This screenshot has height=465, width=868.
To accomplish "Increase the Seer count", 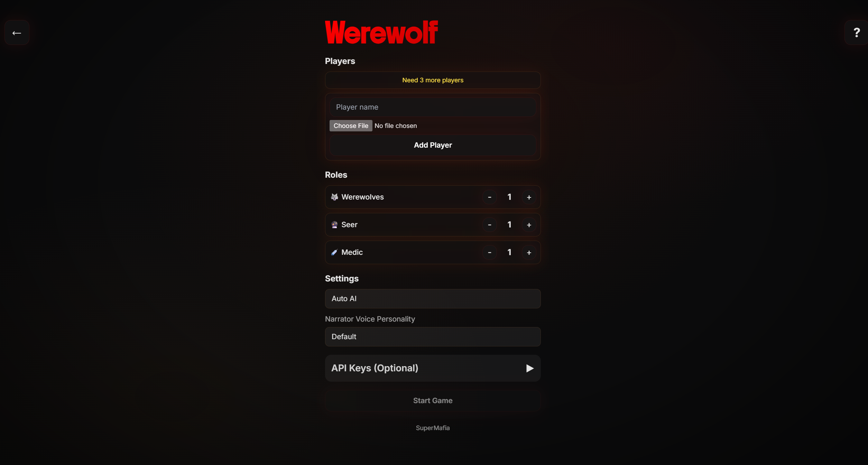I will [x=529, y=225].
